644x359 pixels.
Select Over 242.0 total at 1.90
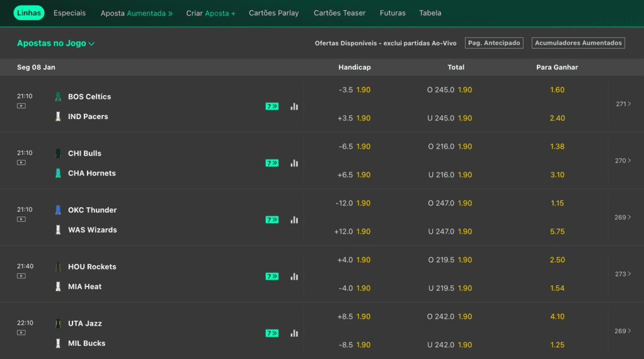[449, 316]
